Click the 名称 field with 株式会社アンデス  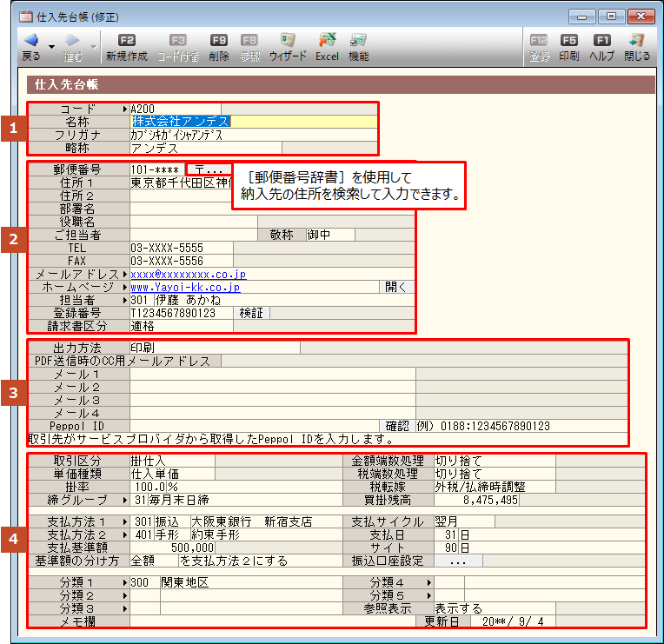pos(252,122)
